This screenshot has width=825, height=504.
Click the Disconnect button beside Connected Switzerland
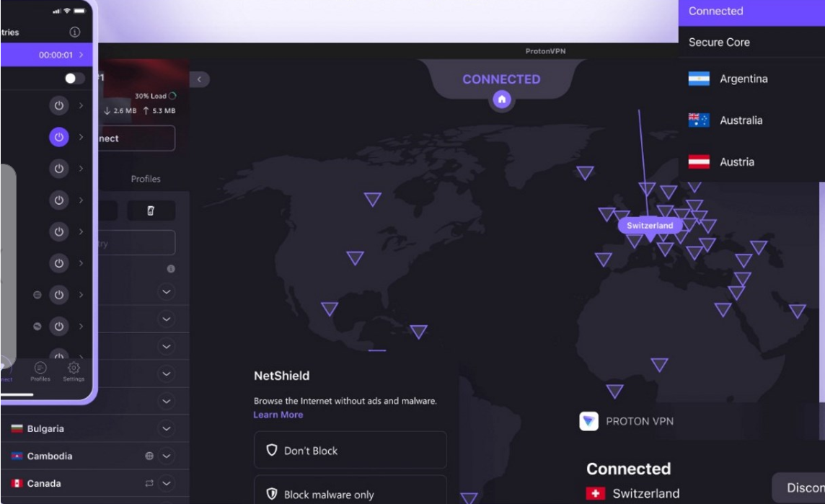pos(799,487)
